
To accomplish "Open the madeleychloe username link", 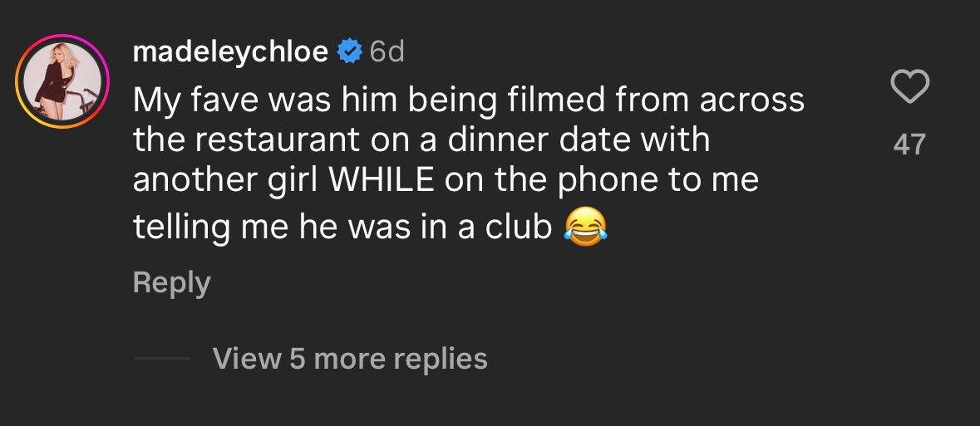I will point(230,52).
